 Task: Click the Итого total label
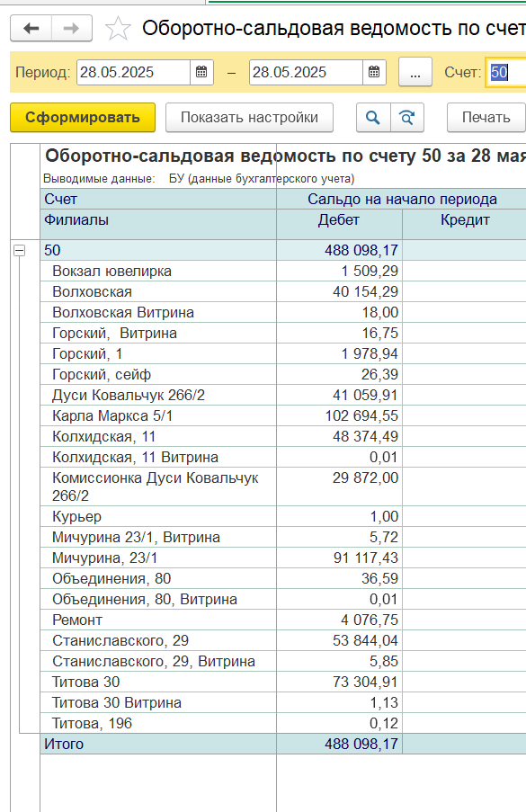click(64, 745)
